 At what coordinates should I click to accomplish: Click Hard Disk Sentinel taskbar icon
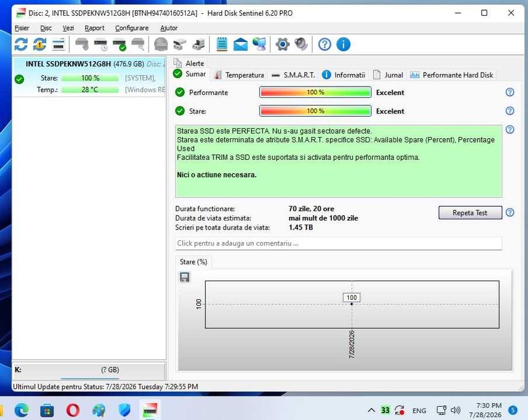[150, 410]
